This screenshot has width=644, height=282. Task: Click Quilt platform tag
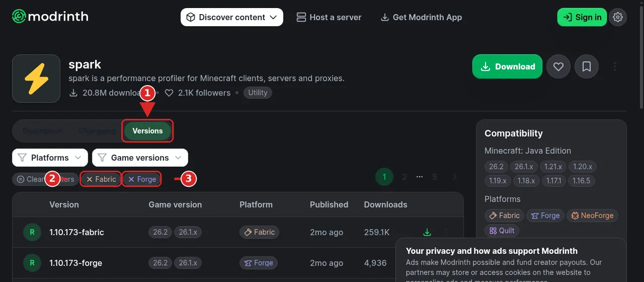(502, 230)
